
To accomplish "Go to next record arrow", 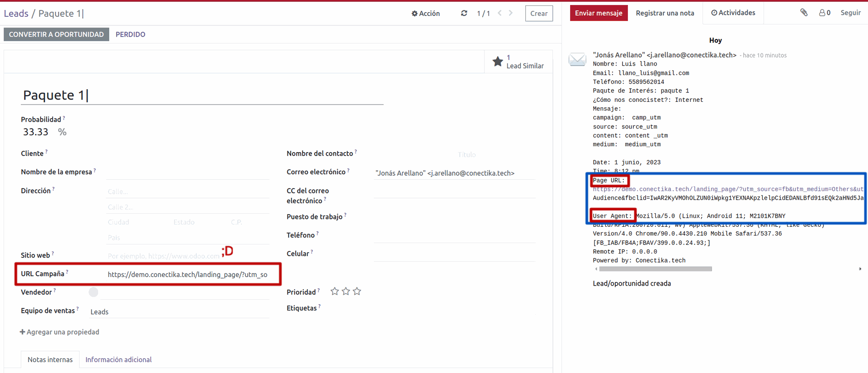I will 511,13.
